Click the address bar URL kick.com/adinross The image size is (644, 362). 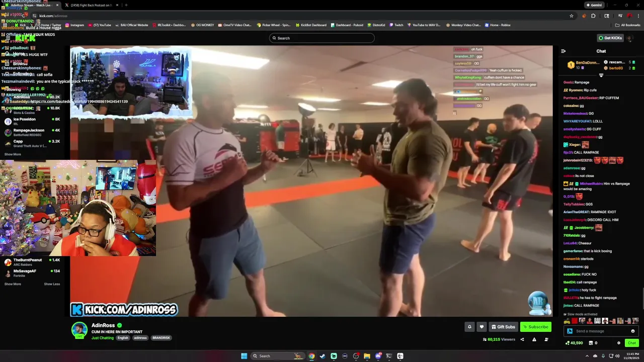(53, 16)
